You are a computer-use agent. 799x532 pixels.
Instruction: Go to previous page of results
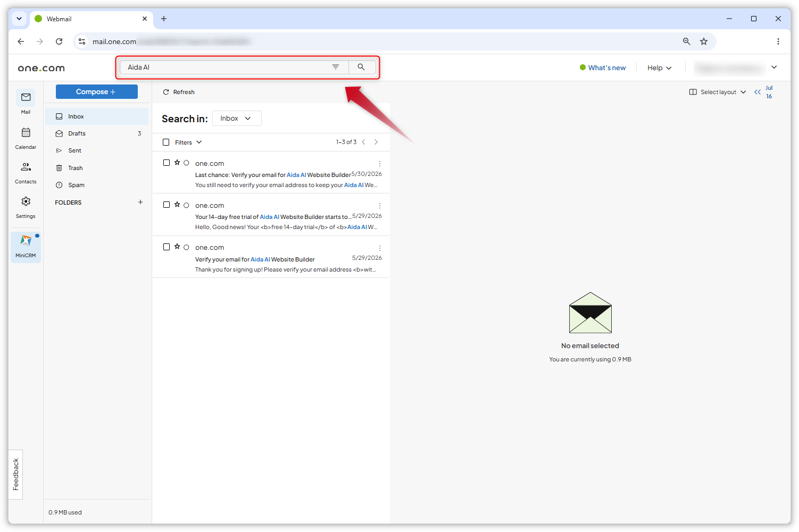click(x=363, y=142)
